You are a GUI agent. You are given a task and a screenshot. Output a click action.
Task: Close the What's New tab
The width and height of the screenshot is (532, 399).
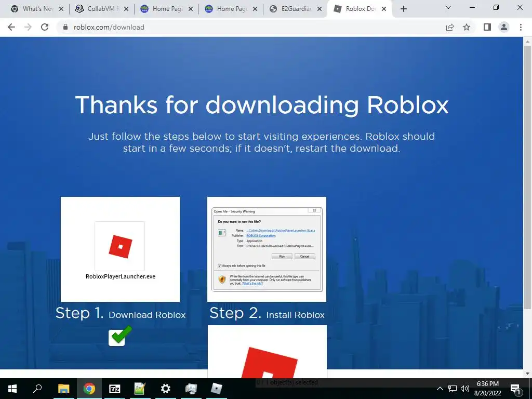pyautogui.click(x=61, y=9)
